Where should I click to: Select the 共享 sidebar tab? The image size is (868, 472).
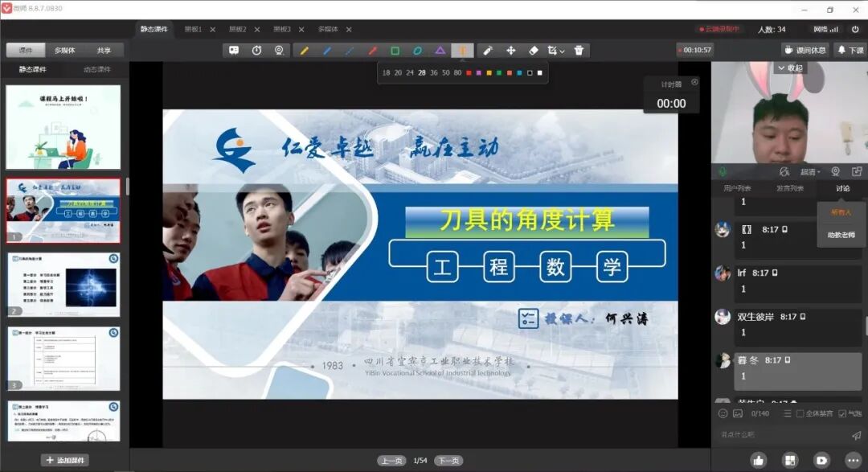[x=104, y=51]
